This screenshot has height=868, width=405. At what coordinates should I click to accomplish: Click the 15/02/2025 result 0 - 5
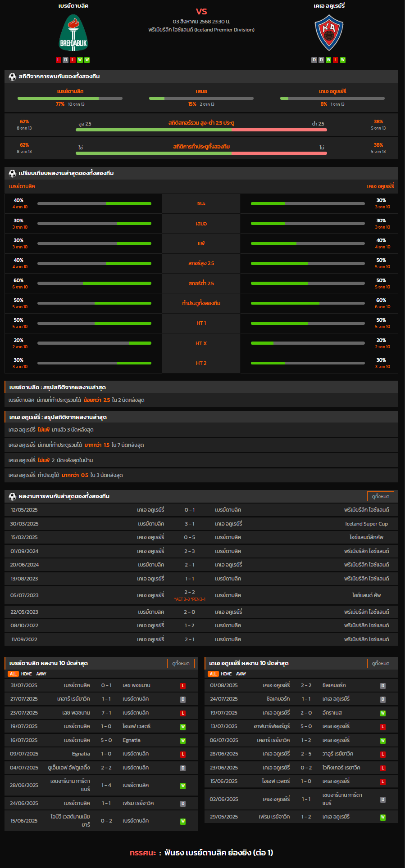coord(190,537)
